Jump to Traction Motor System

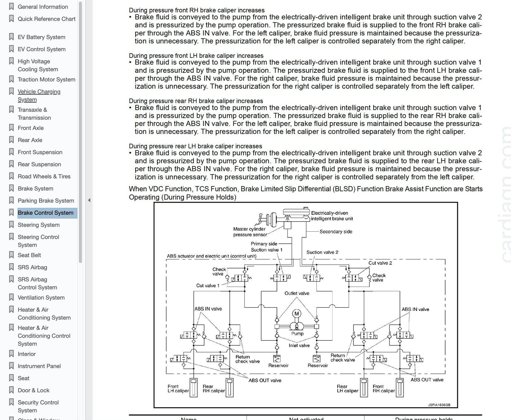pyautogui.click(x=47, y=79)
